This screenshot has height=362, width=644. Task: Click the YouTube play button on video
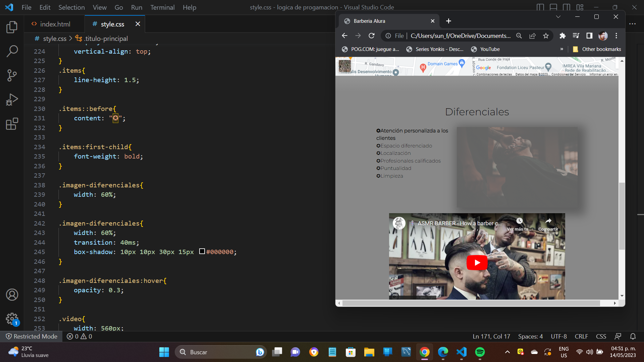pos(477,262)
